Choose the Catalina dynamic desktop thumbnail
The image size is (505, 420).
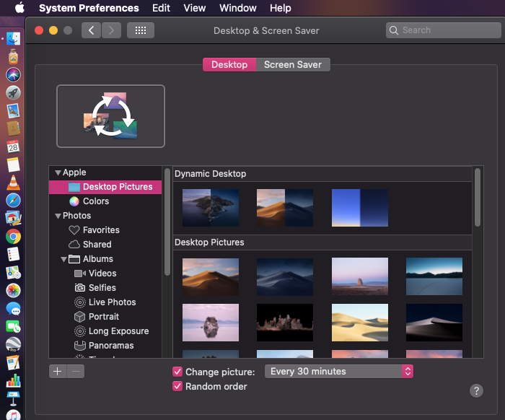[x=211, y=208]
